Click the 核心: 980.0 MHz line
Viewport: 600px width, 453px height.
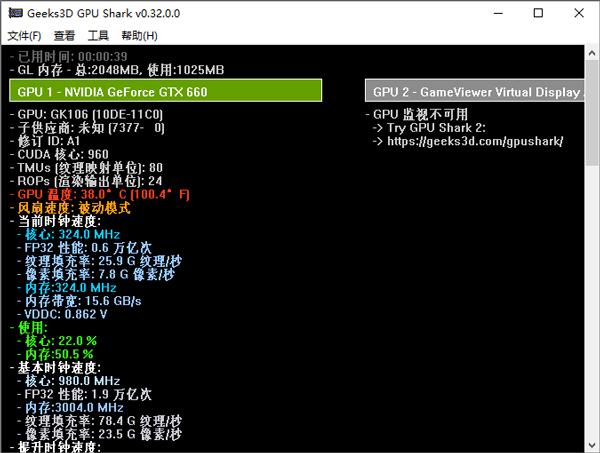pos(69,381)
